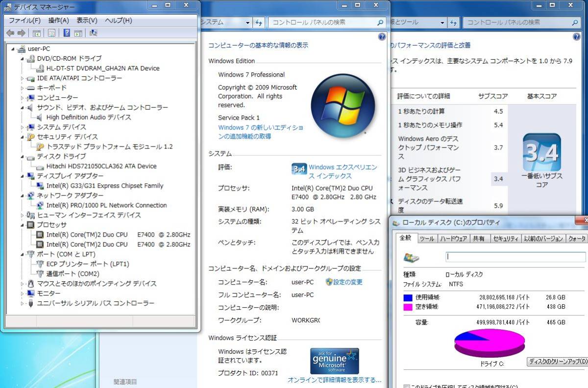Select the Hitachi HDS721050CLA362 disk icon
Screen dimensions: 588x388
(40, 166)
